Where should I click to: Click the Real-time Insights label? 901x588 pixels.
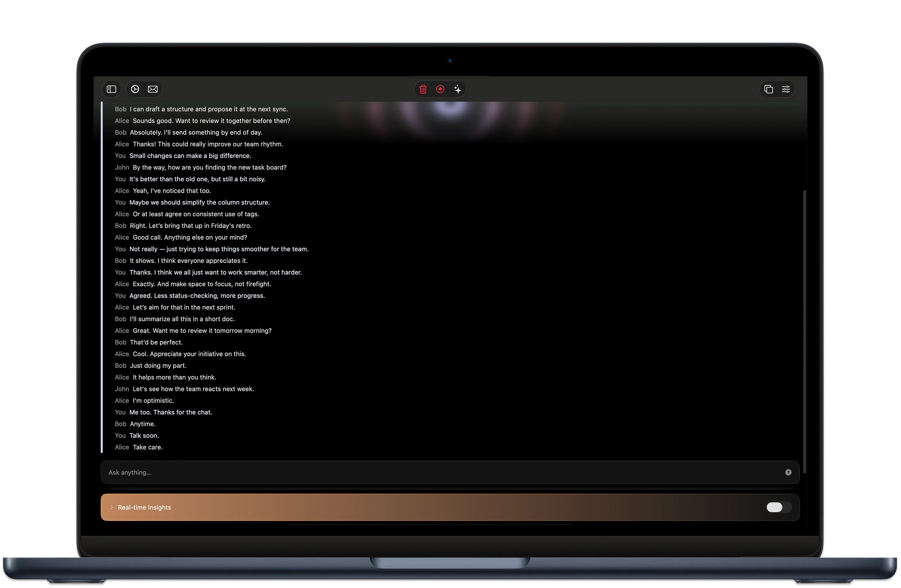click(x=144, y=508)
